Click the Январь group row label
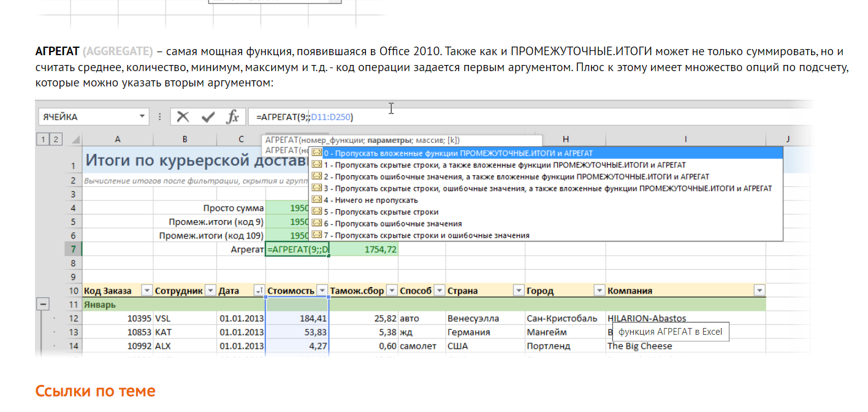The image size is (868, 412). click(x=99, y=304)
